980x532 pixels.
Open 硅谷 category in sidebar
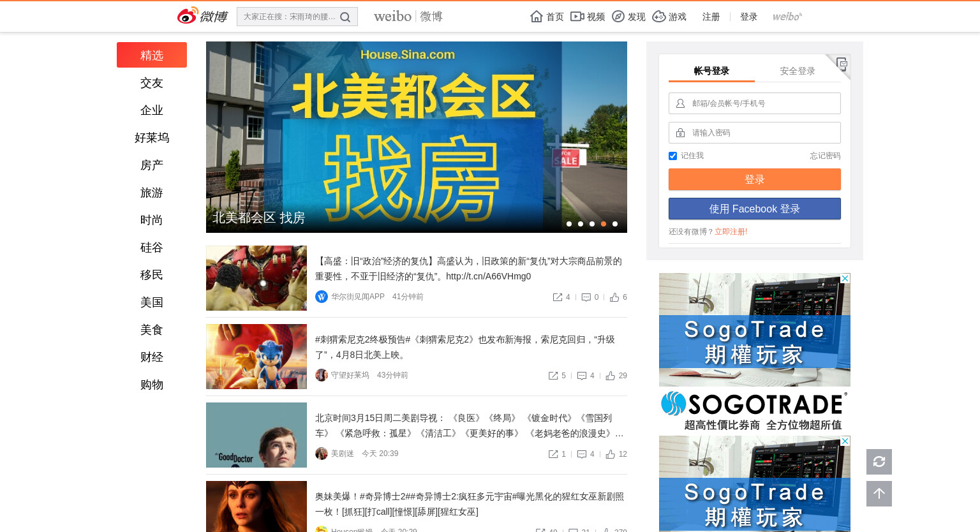click(x=152, y=248)
